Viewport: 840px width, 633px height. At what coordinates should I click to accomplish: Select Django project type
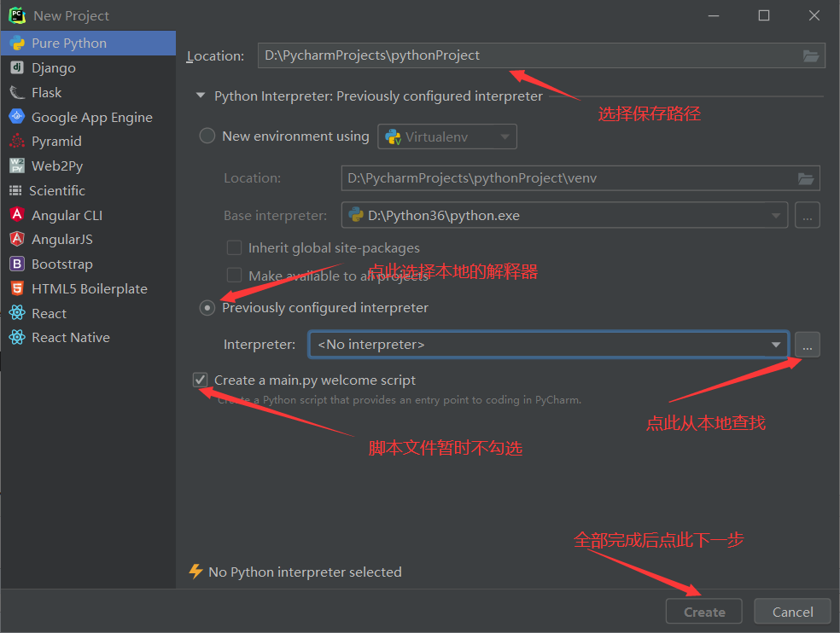point(89,68)
